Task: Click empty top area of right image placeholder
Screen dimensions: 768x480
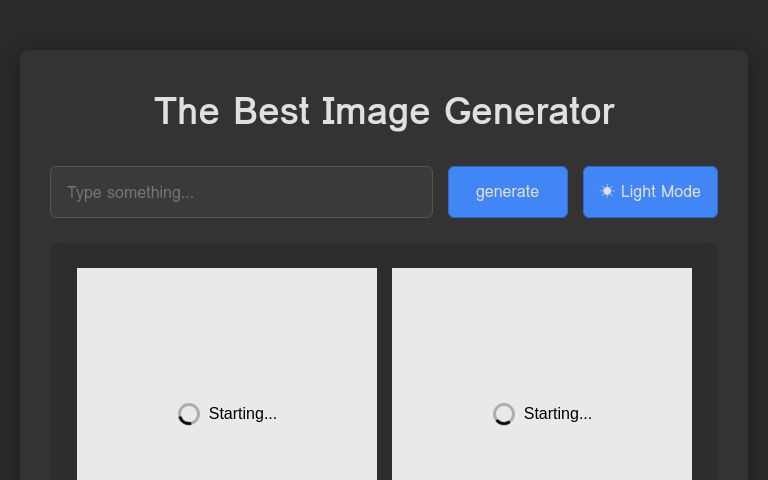Action: pos(542,300)
